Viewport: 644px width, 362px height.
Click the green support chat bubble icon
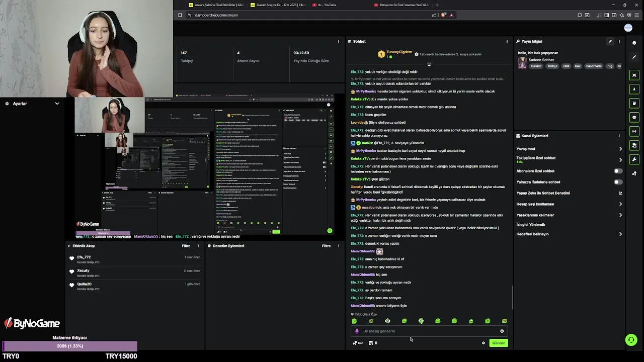(631, 340)
